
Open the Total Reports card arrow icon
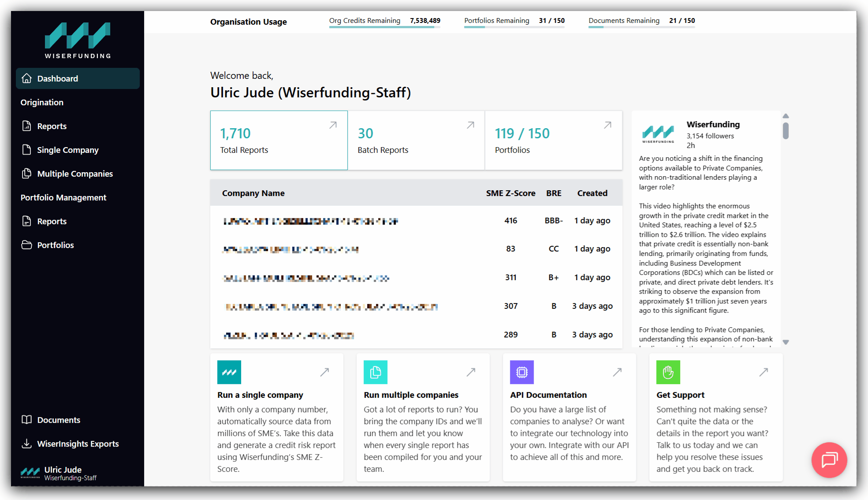pyautogui.click(x=333, y=126)
